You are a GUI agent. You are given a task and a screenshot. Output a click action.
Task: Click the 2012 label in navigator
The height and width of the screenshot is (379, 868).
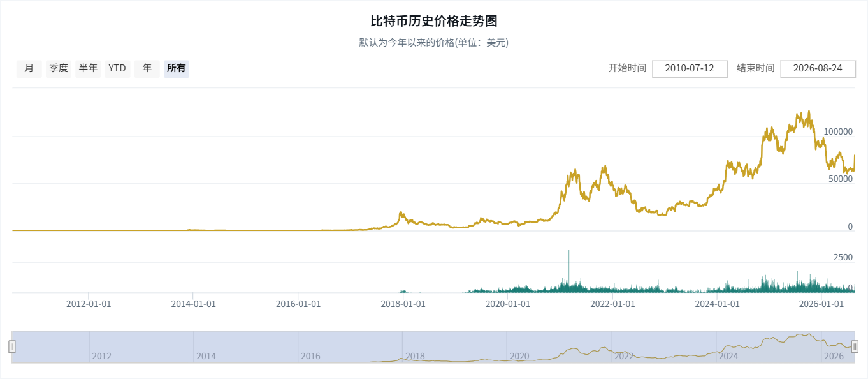point(102,356)
